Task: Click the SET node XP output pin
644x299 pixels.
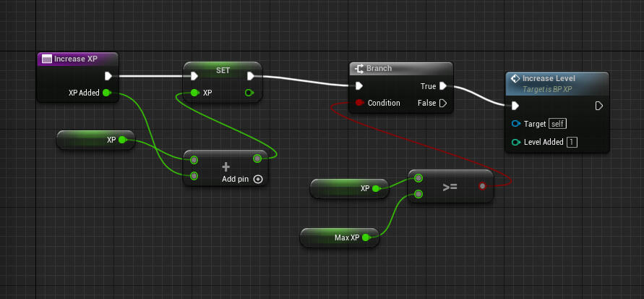Action: [x=249, y=93]
